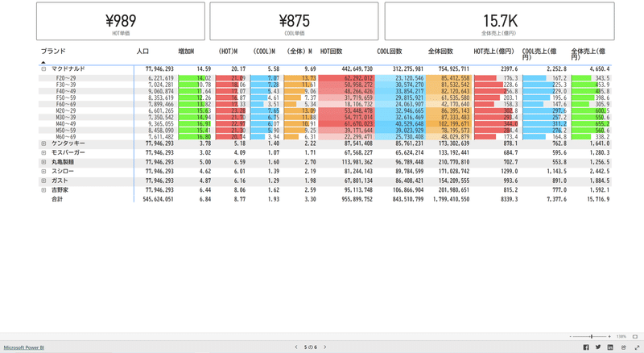Viewport: 644px width, 353px height.
Task: Click the 138% zoom level
Action: pos(621,337)
